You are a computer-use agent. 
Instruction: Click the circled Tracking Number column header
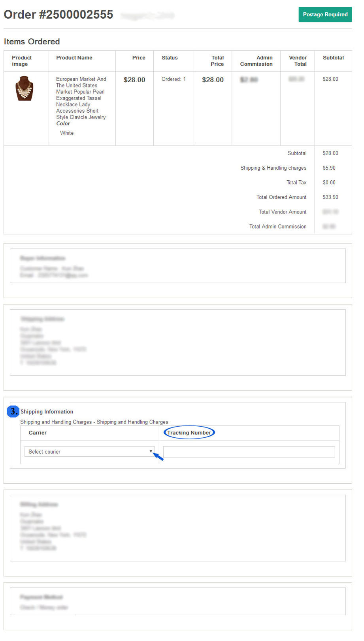189,433
